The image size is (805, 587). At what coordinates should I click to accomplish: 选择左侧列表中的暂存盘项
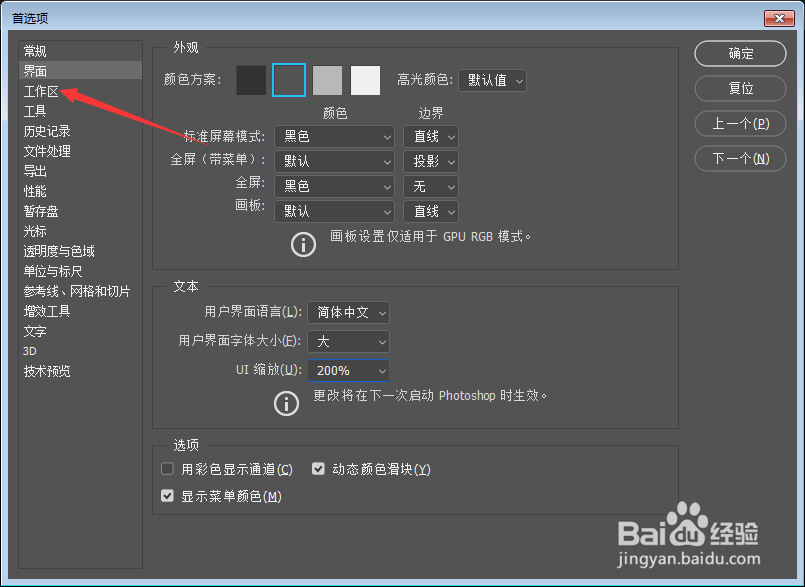pyautogui.click(x=41, y=210)
